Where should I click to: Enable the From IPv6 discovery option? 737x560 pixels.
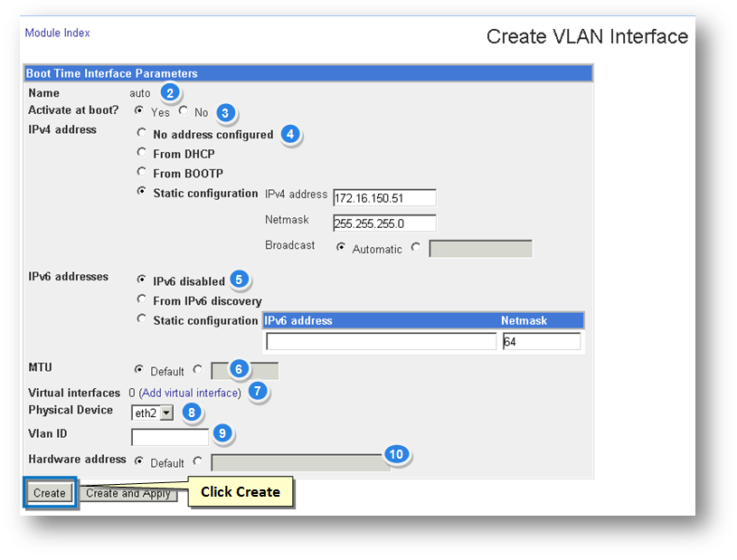point(141,299)
